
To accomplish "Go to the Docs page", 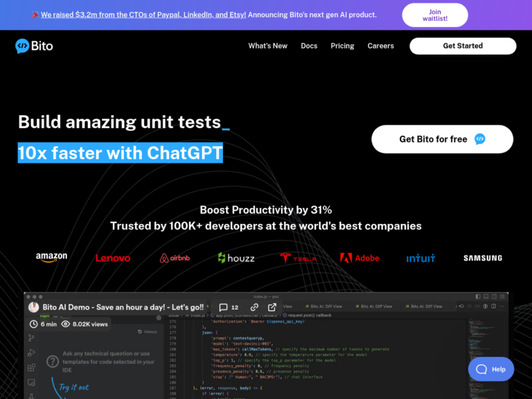I will (x=309, y=46).
